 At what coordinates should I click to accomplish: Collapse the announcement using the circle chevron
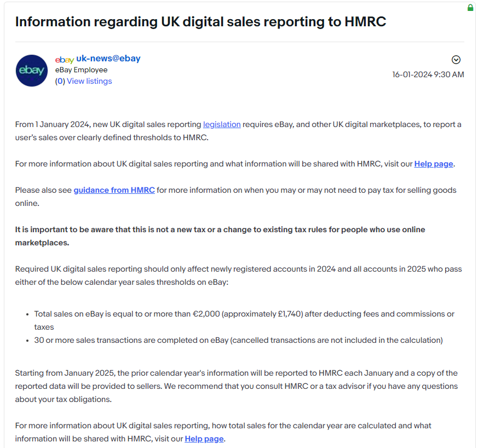click(455, 60)
